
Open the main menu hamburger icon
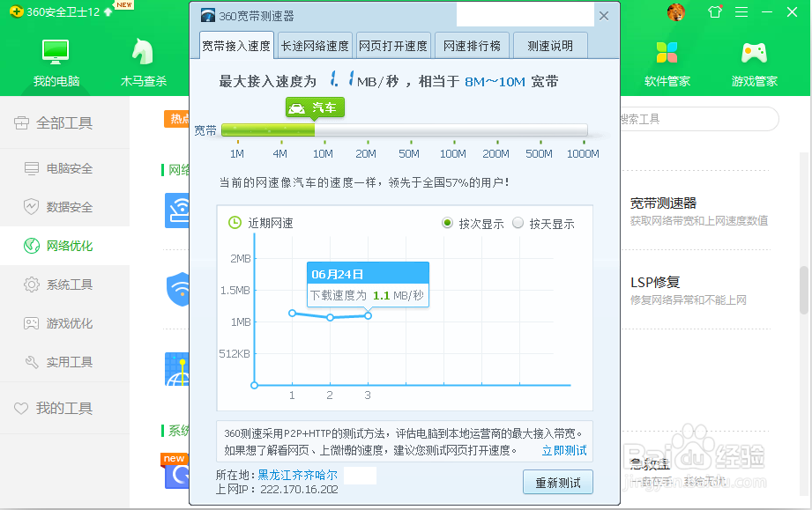741,12
